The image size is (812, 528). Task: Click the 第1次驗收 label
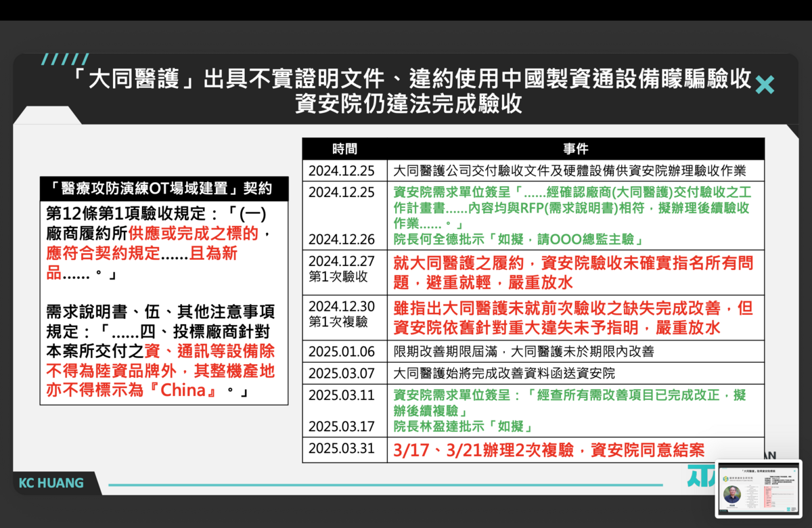338,277
